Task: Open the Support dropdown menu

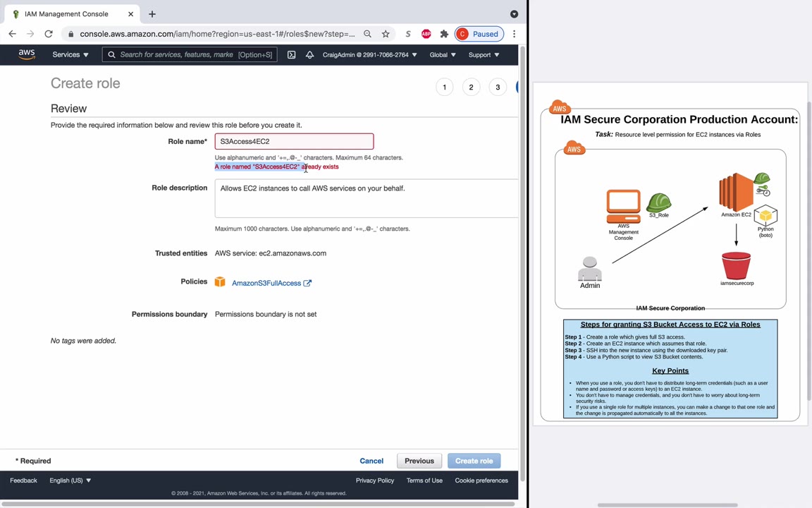Action: click(484, 54)
